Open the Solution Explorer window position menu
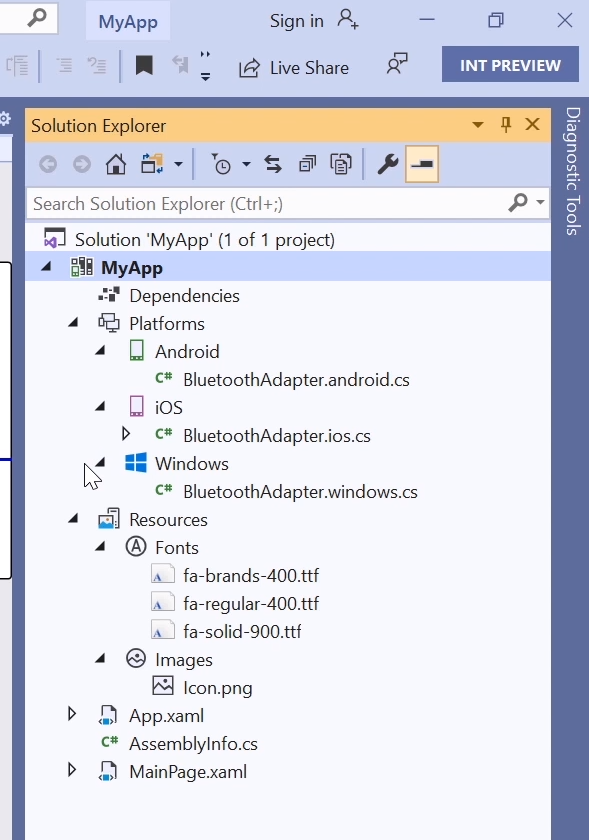The image size is (589, 840). [478, 125]
